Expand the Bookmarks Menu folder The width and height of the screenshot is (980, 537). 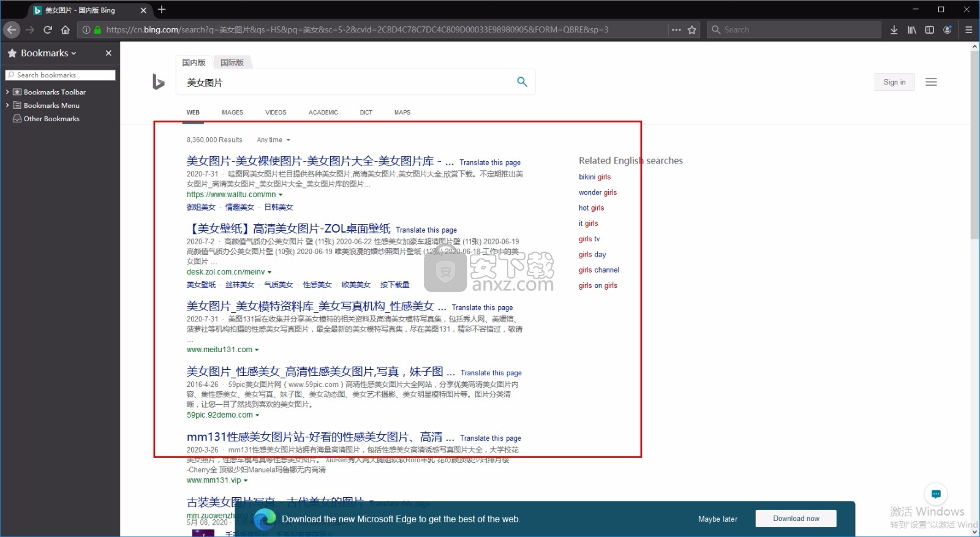(x=7, y=105)
